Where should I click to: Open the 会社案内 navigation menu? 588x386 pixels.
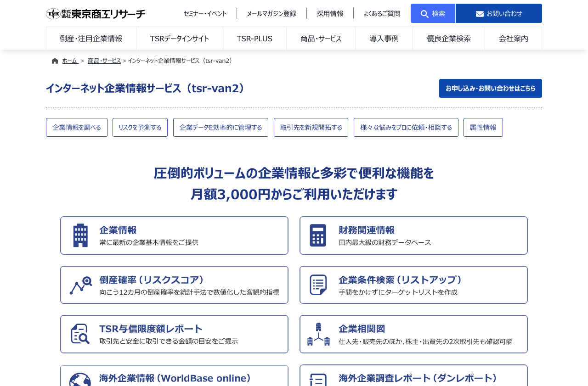513,38
